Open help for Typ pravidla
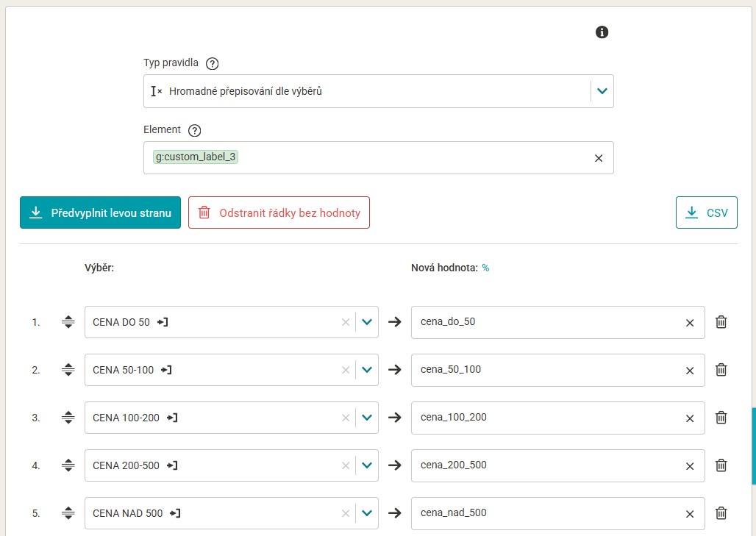 click(x=213, y=63)
